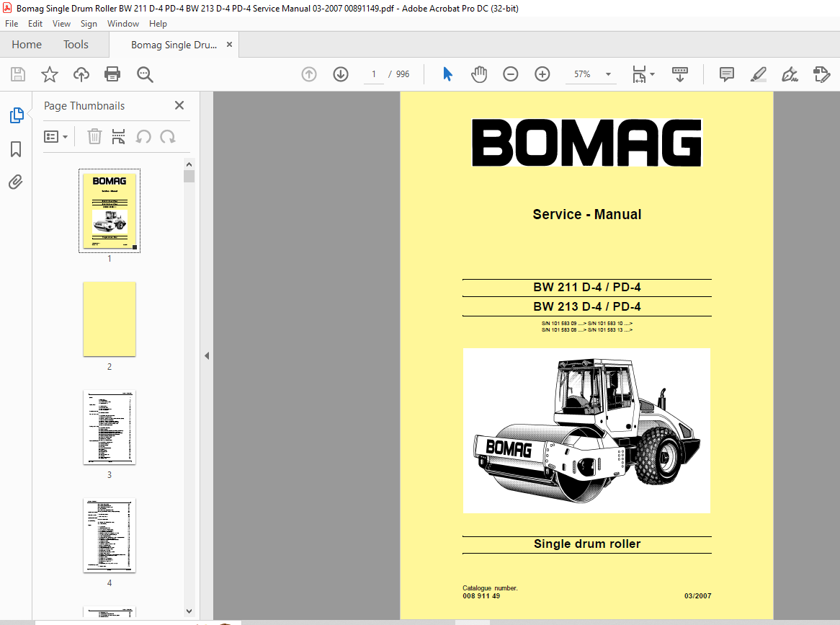Image resolution: width=840 pixels, height=625 pixels.
Task: Click the current page number field
Action: [x=374, y=74]
